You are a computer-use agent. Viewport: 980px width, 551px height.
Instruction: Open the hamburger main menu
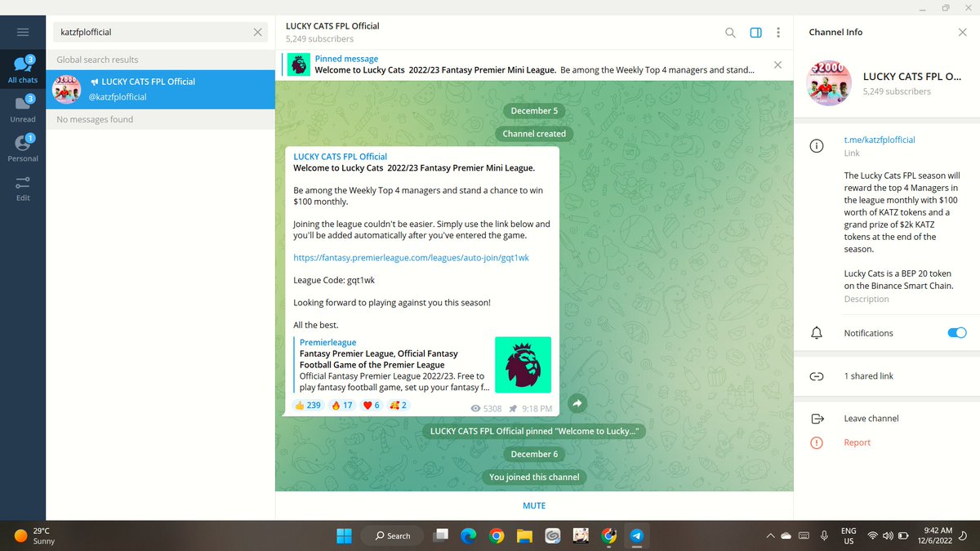pyautogui.click(x=23, y=33)
